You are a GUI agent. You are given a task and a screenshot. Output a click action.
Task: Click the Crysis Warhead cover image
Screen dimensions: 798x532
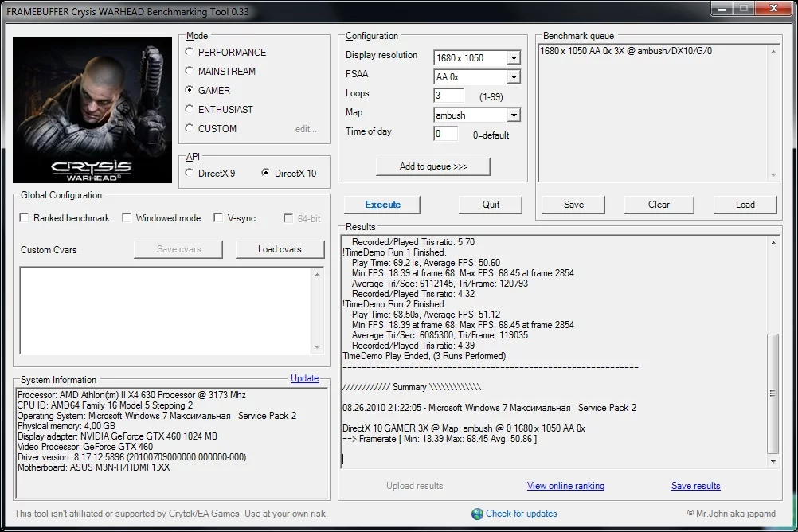point(91,109)
